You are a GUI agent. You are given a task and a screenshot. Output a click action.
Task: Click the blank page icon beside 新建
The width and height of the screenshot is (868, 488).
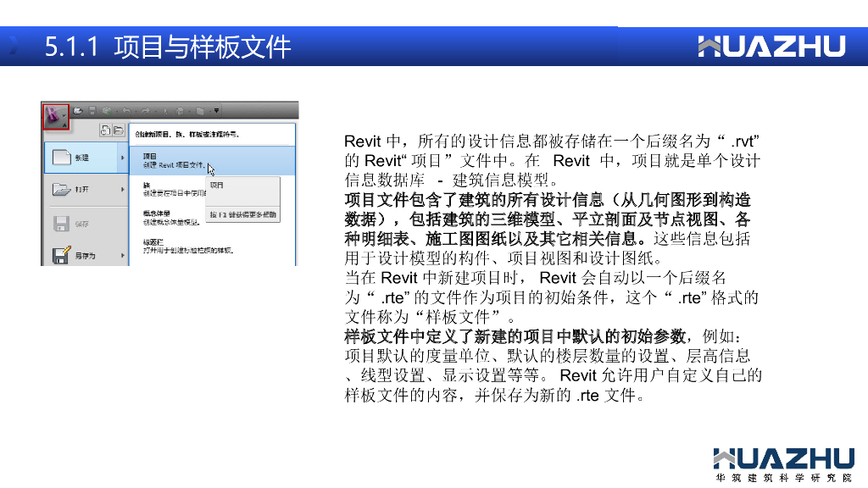pos(61,158)
